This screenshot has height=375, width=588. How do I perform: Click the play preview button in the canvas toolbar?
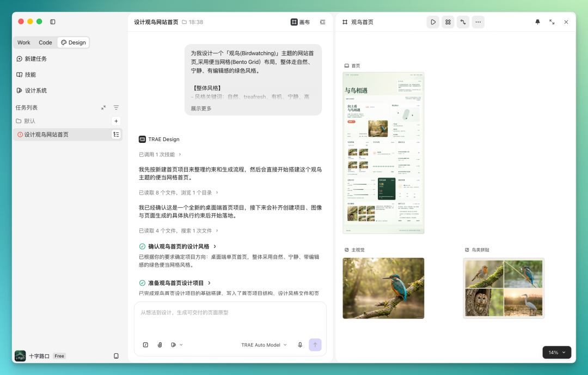(433, 22)
